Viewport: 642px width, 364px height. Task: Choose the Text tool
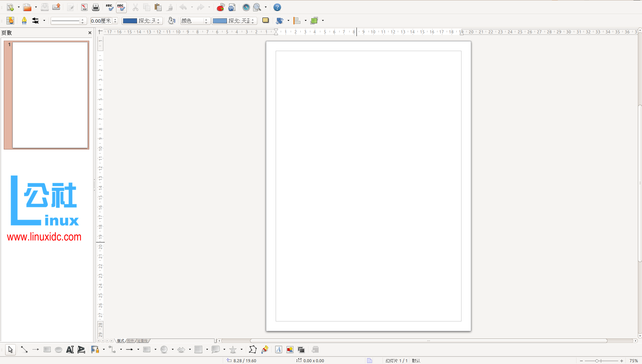tap(70, 350)
